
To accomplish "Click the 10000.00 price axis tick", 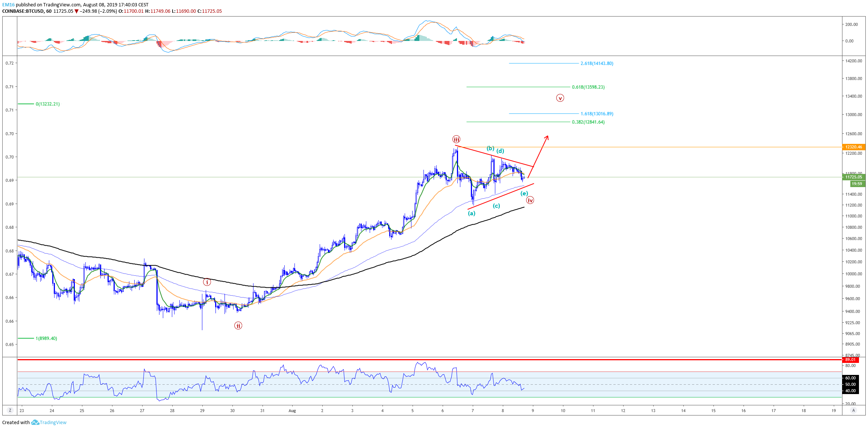I will coord(854,274).
